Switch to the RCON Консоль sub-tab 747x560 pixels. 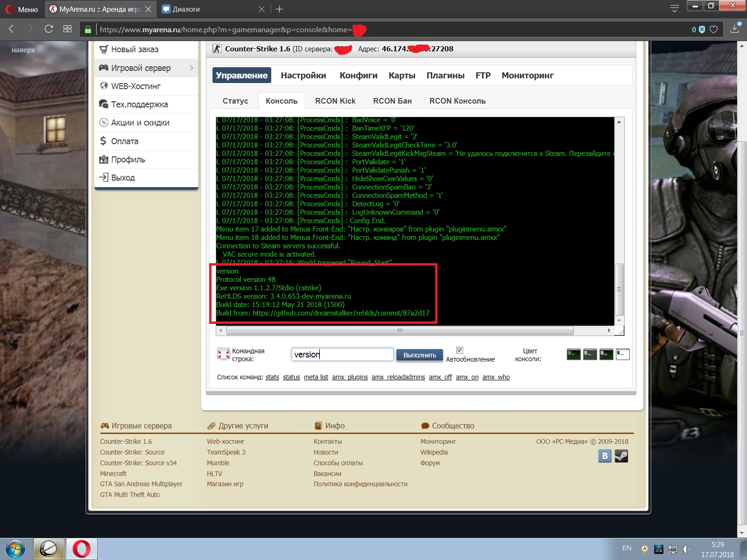tap(458, 101)
